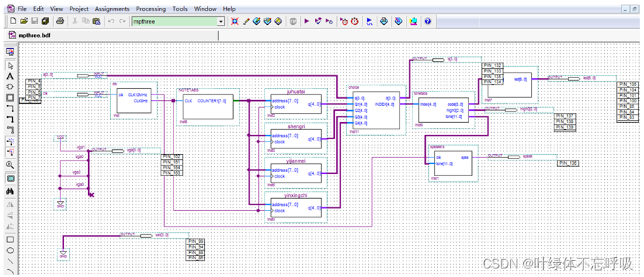Create a new file from toolbar

pyautogui.click(x=13, y=21)
